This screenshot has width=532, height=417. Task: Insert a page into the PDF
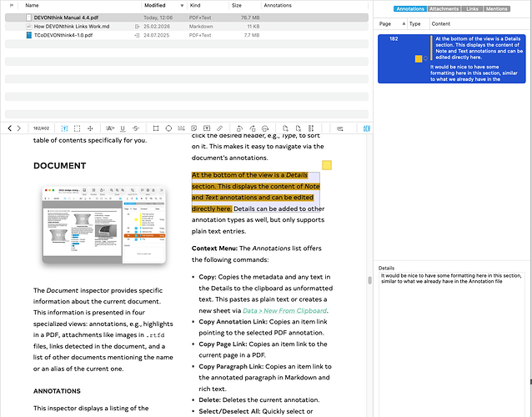pos(285,128)
